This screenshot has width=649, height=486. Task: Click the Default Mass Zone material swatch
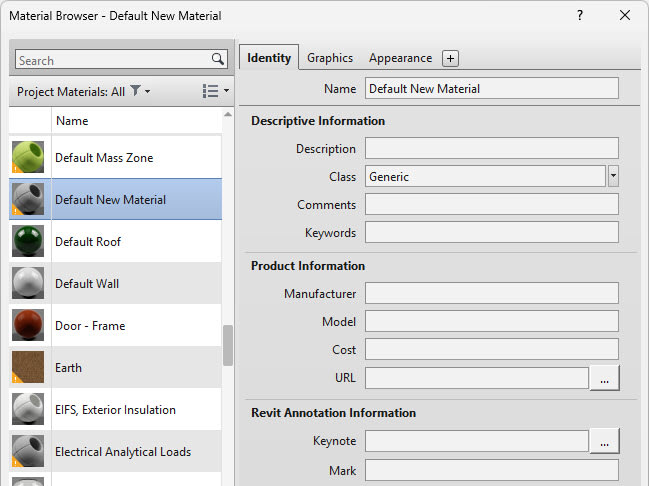coord(28,158)
